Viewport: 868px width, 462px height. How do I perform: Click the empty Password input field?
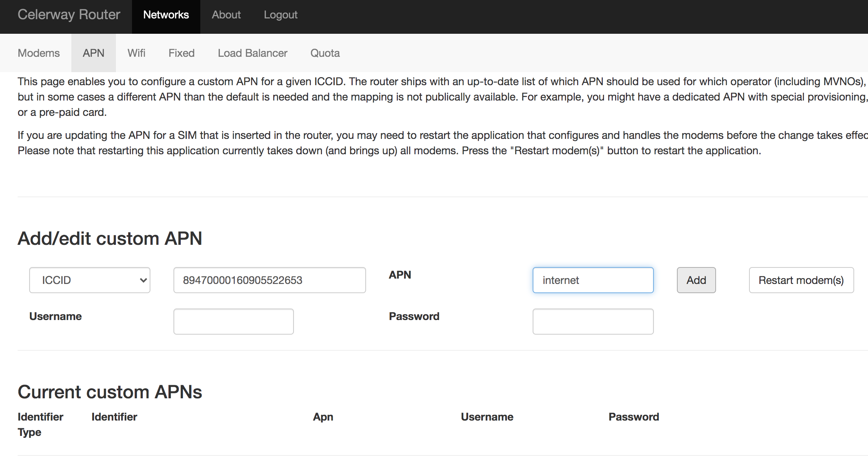coord(593,322)
